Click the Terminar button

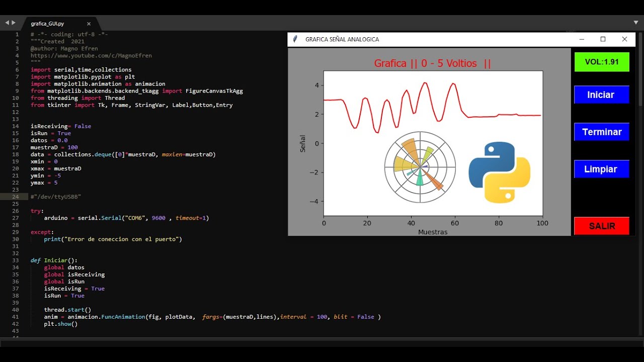point(602,132)
